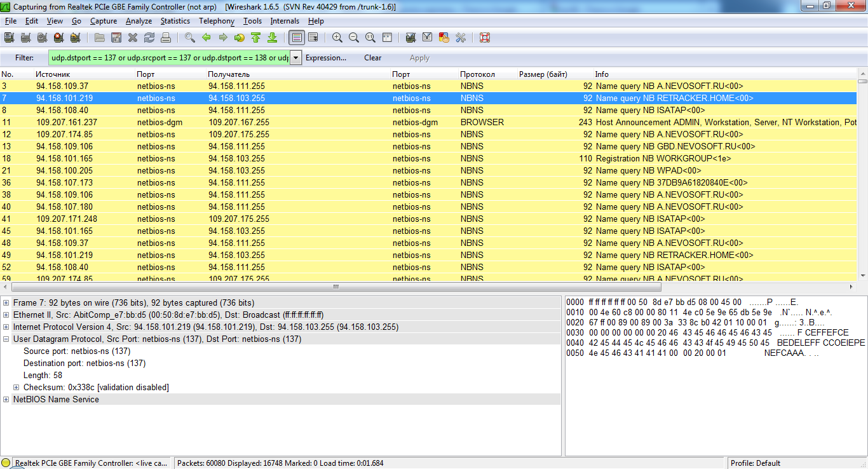Reset zoom to normal size 1:1

(370, 37)
